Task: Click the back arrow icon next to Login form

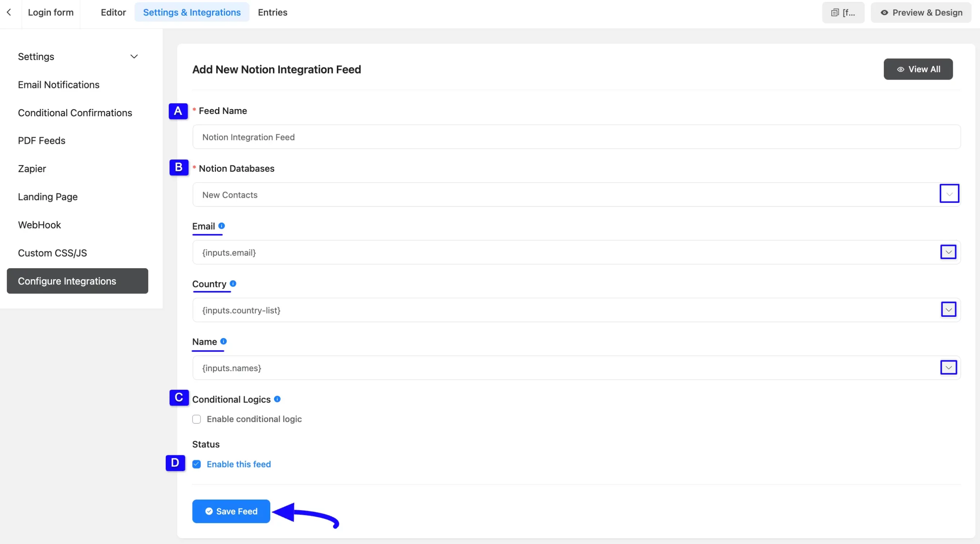Action: [9, 12]
